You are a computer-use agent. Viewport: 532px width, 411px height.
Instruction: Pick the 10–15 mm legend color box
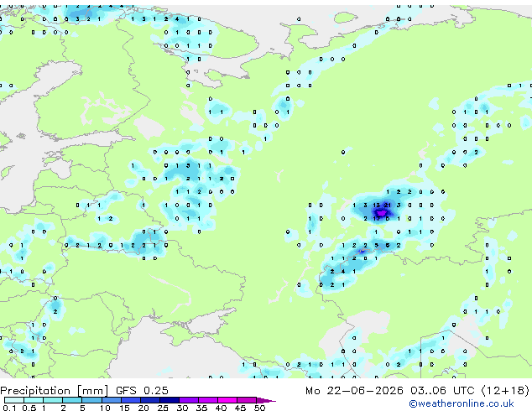(111, 400)
